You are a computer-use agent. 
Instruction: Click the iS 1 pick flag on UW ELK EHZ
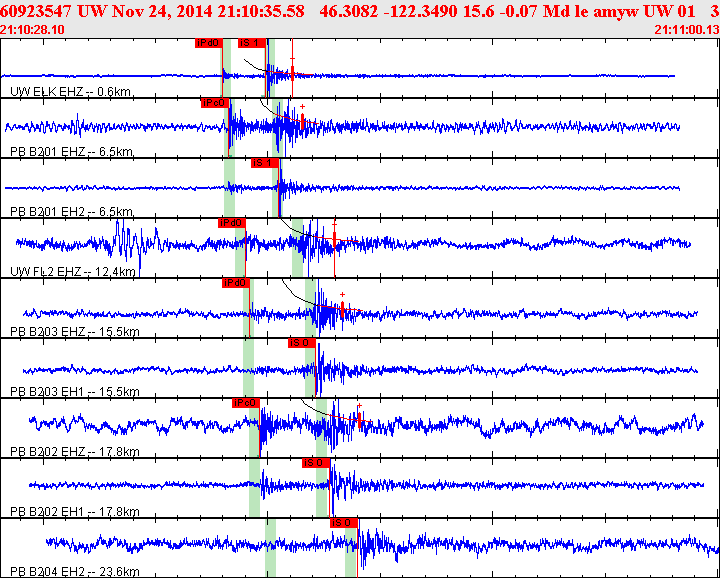[252, 43]
